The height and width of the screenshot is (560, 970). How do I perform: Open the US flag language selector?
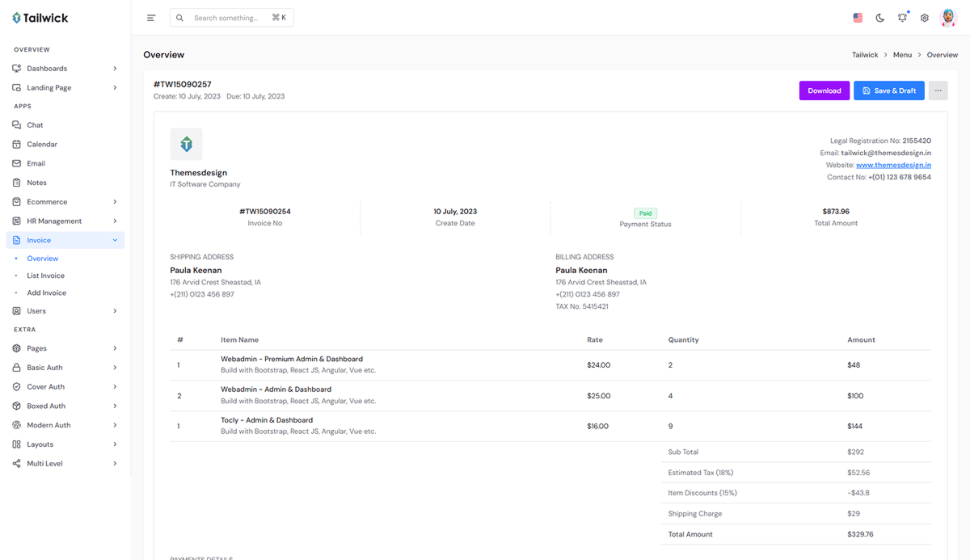(x=858, y=18)
